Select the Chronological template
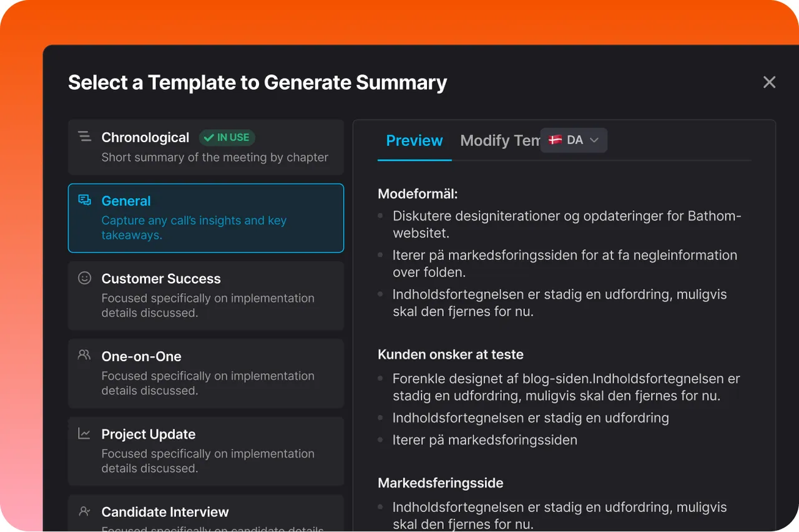This screenshot has width=799, height=532. point(206,147)
